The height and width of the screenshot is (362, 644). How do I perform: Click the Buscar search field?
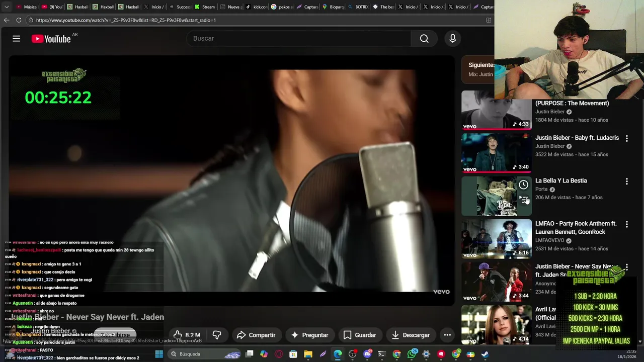tap(299, 39)
